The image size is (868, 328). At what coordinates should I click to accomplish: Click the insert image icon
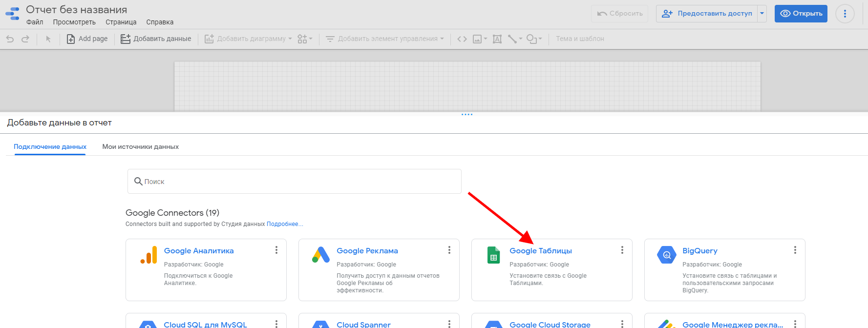[x=477, y=39]
